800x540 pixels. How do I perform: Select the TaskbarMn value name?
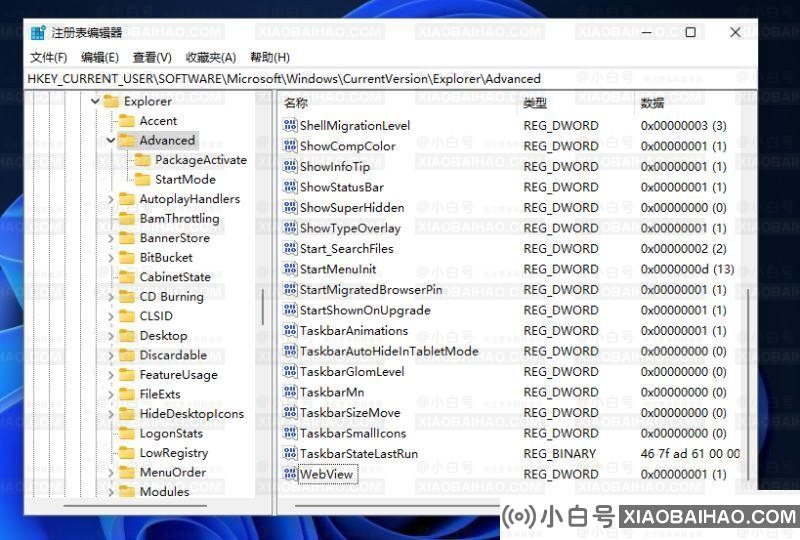(x=332, y=392)
